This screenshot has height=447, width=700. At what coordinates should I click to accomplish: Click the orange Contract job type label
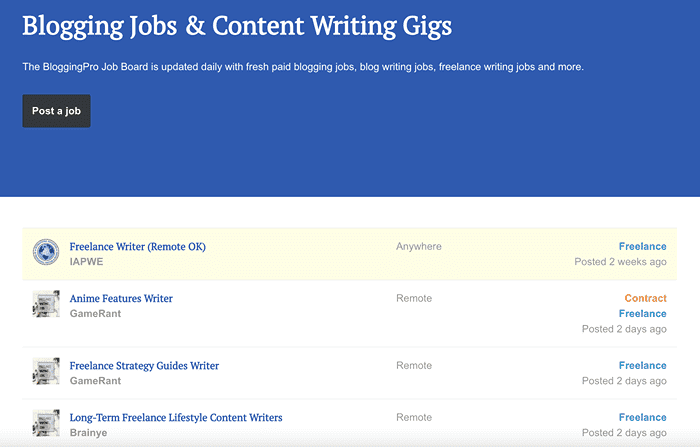(x=645, y=298)
